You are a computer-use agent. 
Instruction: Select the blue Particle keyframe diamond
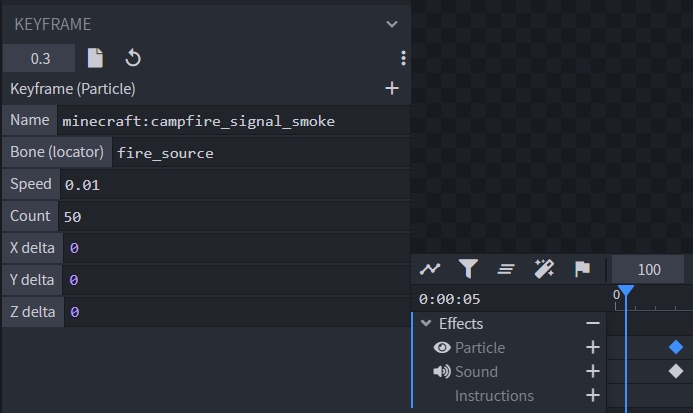[x=676, y=347]
